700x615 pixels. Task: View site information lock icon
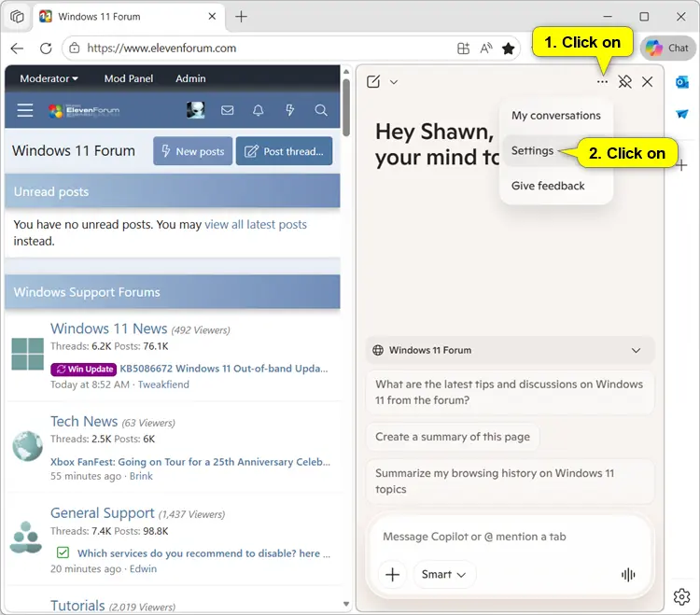tap(75, 49)
